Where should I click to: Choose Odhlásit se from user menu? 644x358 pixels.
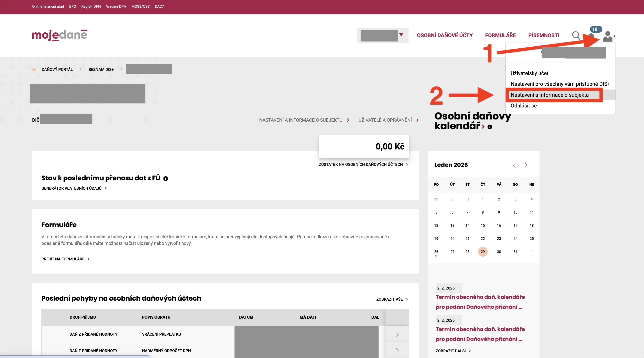coord(524,106)
